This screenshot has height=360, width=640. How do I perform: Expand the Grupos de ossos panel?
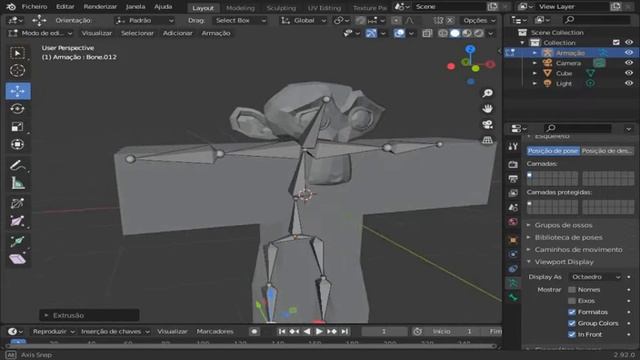tap(563, 225)
